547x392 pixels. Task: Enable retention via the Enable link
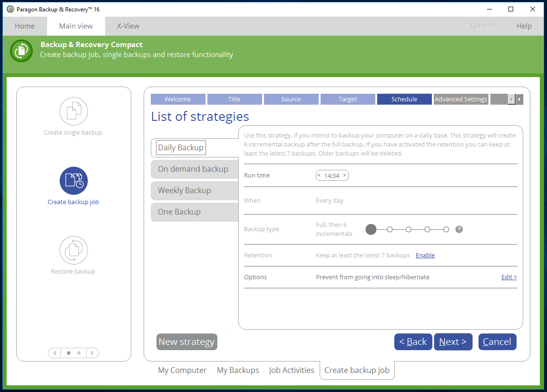[x=425, y=255]
